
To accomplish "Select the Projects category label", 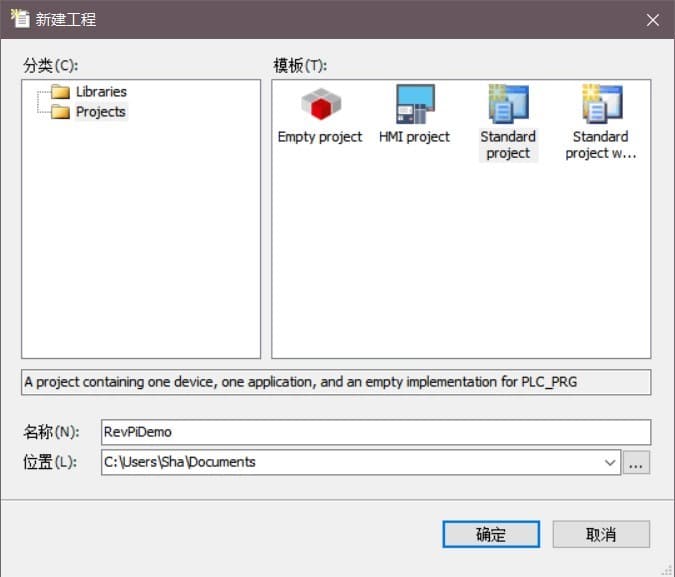I will coord(101,112).
